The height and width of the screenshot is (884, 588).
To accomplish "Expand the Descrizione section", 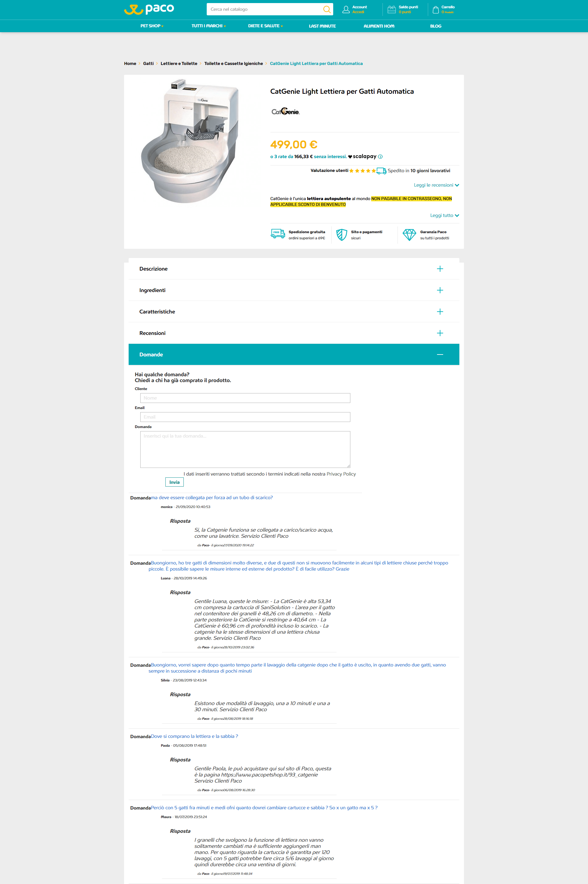I will (294, 269).
